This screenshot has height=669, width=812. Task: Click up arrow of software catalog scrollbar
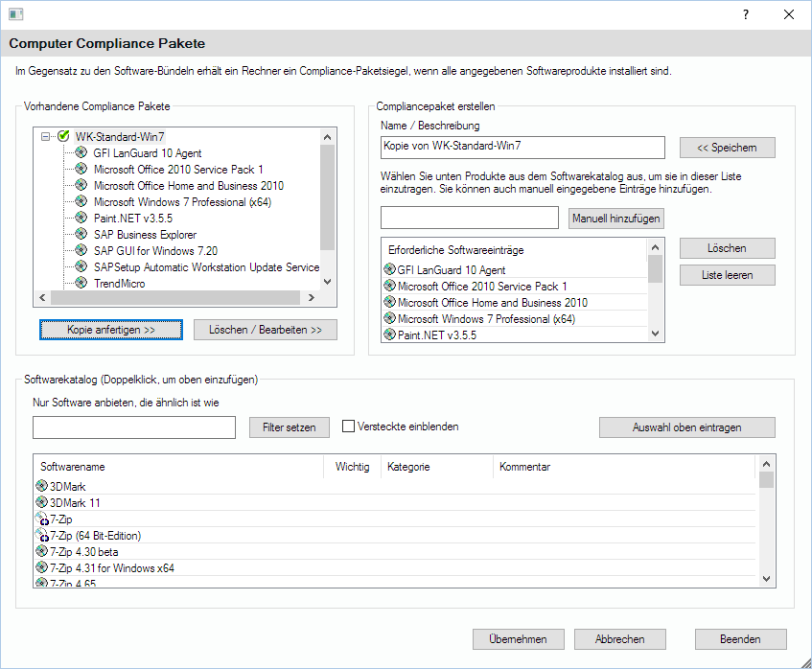pyautogui.click(x=767, y=464)
